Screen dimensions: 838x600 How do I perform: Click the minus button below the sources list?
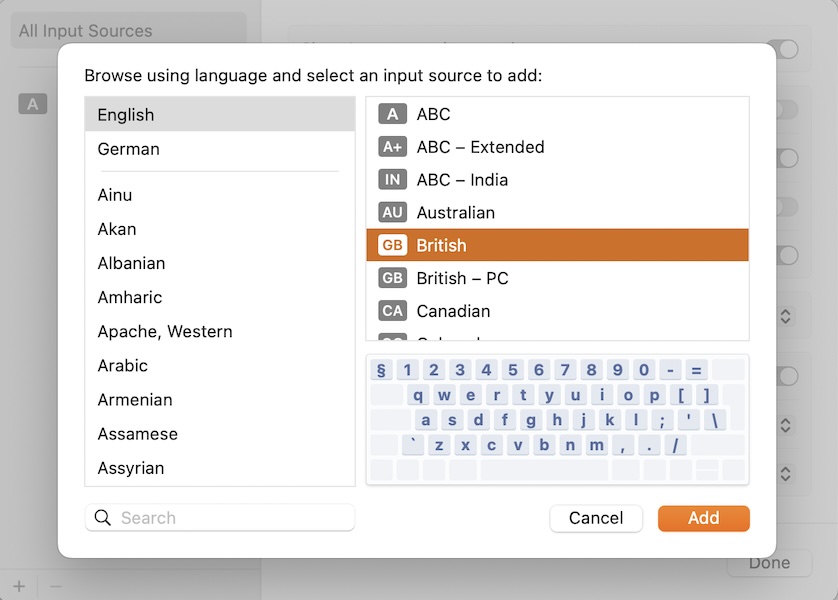(x=55, y=586)
